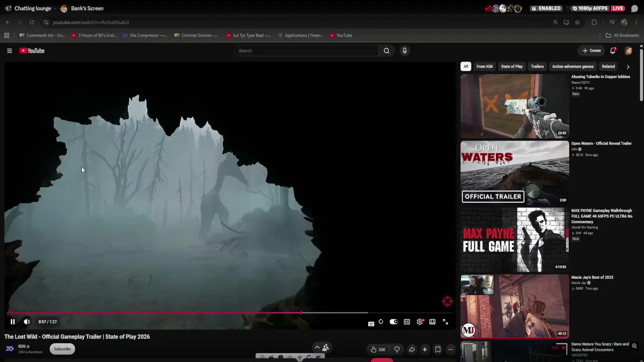This screenshot has width=644, height=362.
Task: Open the YouTube guide hamburger menu
Action: [x=9, y=51]
